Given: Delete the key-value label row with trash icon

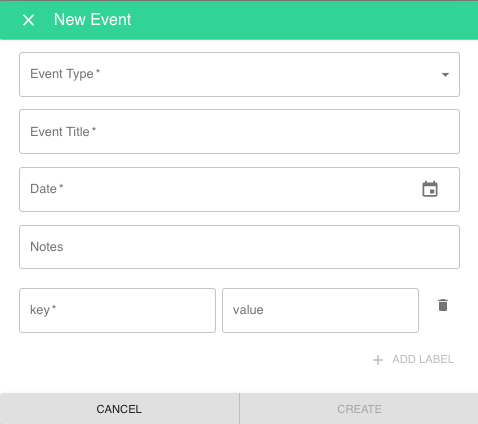Looking at the screenshot, I should click(x=443, y=305).
